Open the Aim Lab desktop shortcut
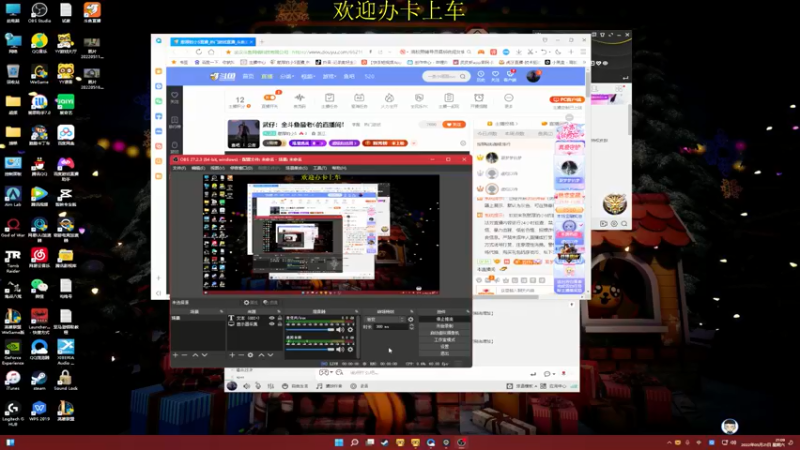 click(x=13, y=196)
